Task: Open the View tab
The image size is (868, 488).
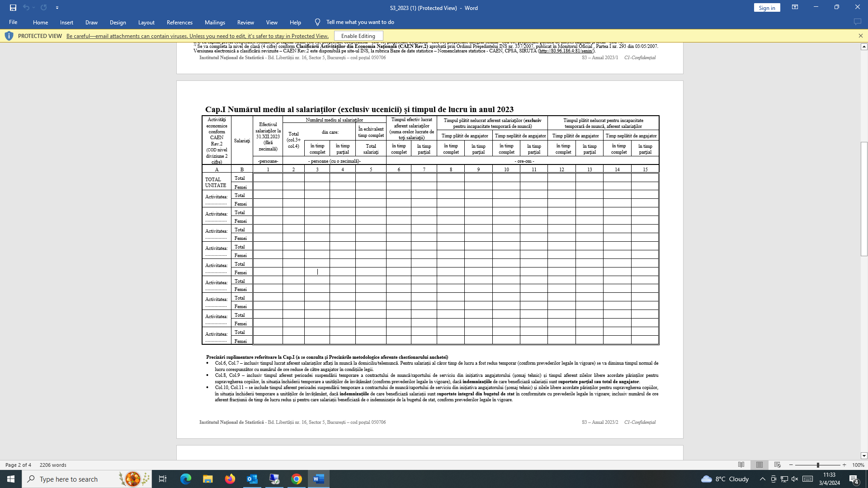Action: (272, 22)
